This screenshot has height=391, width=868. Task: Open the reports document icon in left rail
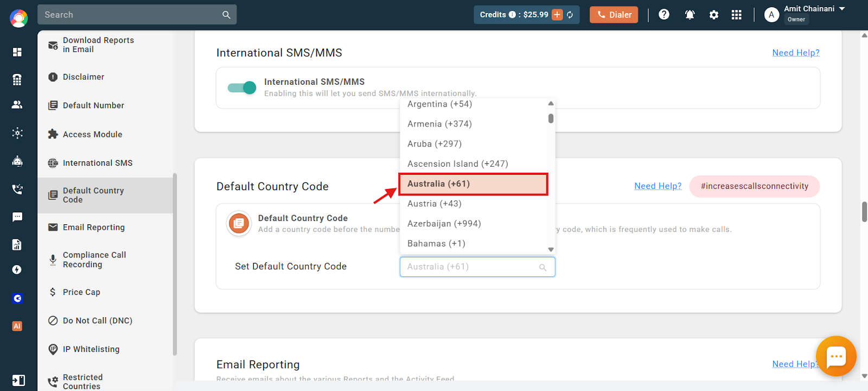coord(17,245)
